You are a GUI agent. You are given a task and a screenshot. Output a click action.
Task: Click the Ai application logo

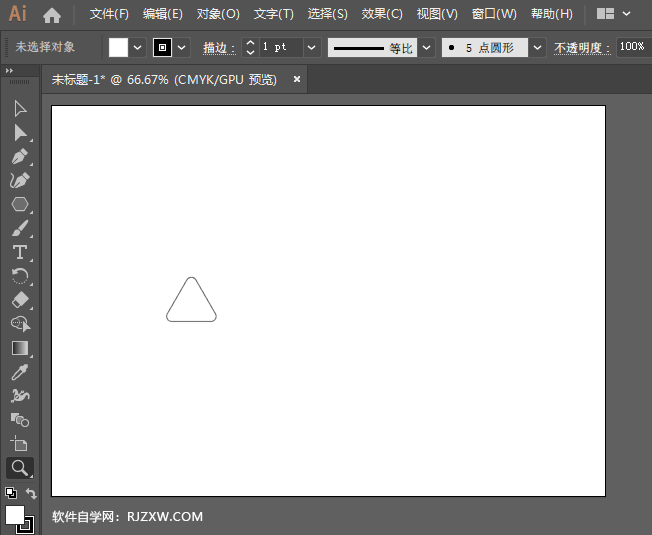17,14
